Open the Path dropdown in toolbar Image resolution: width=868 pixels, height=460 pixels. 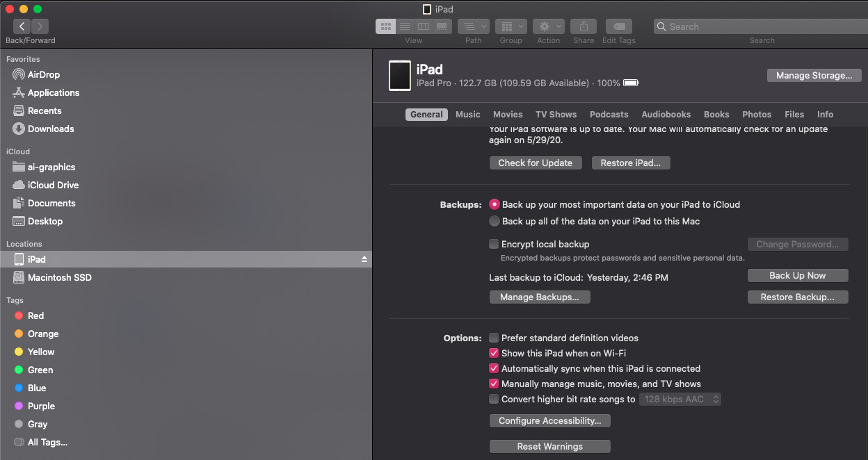pyautogui.click(x=474, y=26)
